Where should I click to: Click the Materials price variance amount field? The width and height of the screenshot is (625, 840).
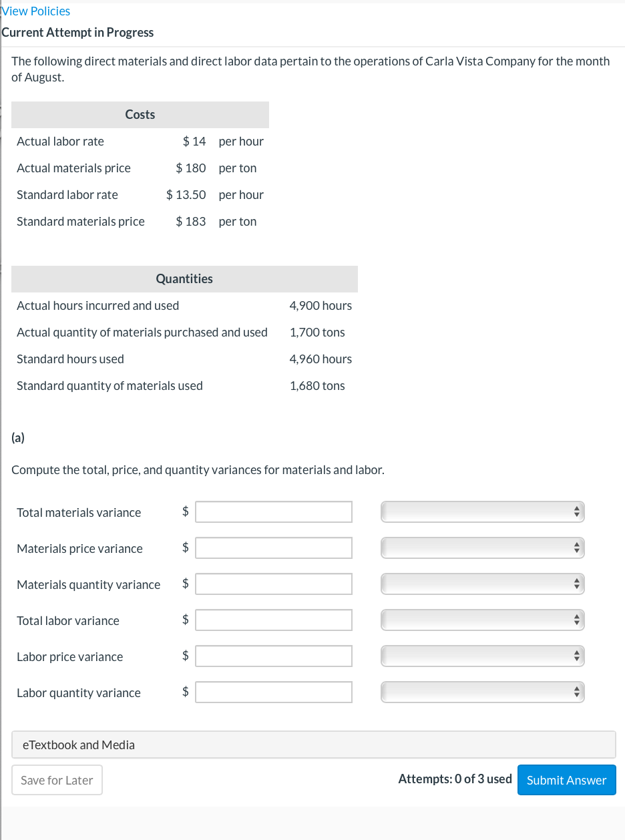(273, 548)
